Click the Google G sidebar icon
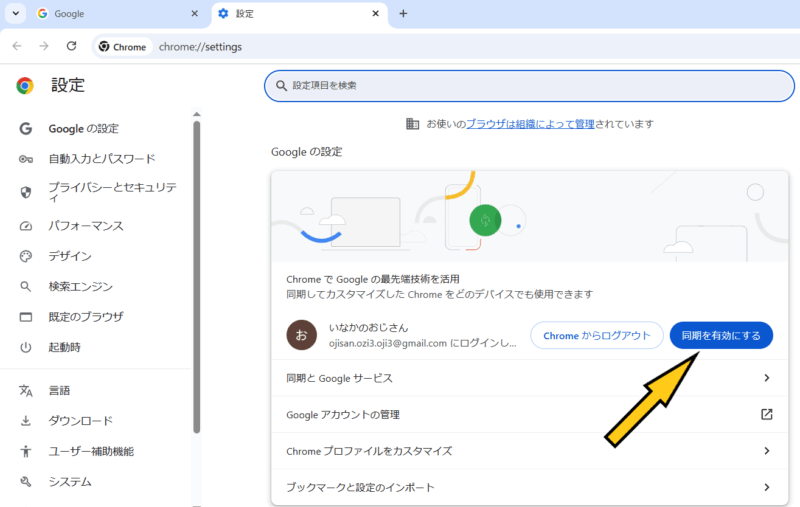Image resolution: width=800 pixels, height=507 pixels. 26,129
